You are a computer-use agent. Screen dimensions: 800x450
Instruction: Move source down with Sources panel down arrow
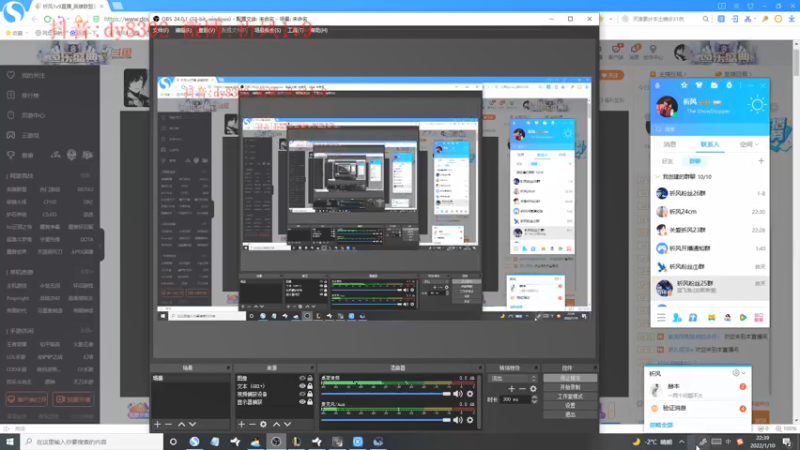click(x=287, y=424)
